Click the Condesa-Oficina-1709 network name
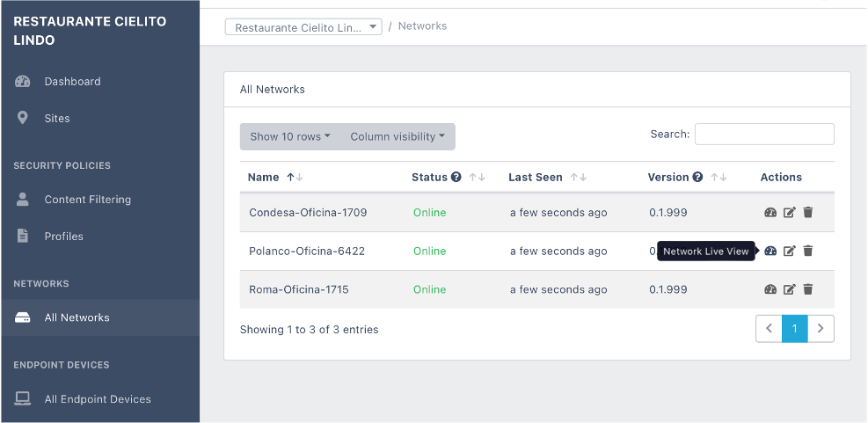The height and width of the screenshot is (423, 868). [308, 212]
